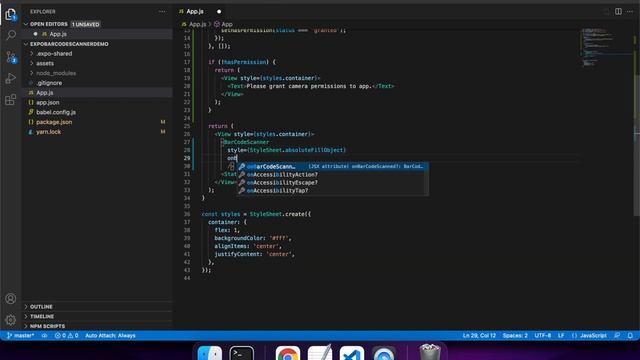Screen dimensions: 640x360
Task: Click Ln 29, Col 12 cursor position
Action: click(x=479, y=336)
